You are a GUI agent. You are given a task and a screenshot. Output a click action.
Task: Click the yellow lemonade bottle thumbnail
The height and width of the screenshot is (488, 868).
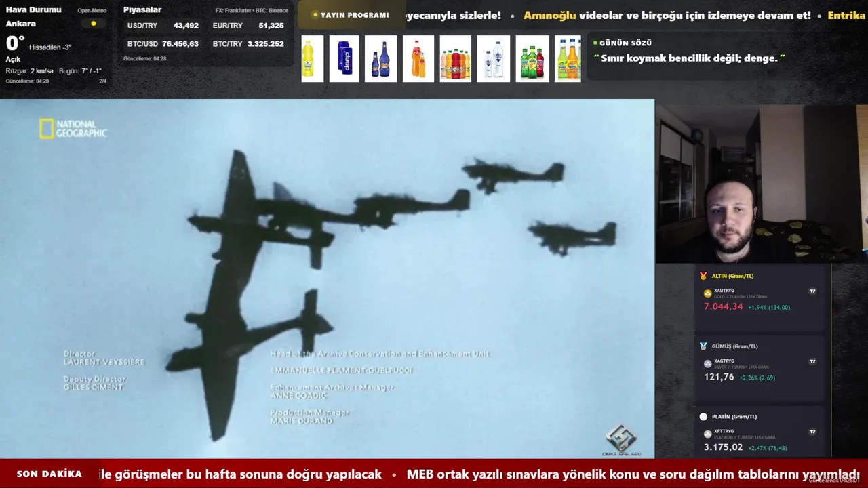pos(313,59)
